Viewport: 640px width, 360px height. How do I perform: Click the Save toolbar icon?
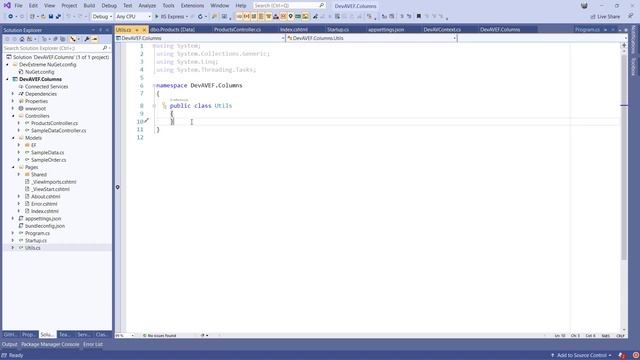51,16
